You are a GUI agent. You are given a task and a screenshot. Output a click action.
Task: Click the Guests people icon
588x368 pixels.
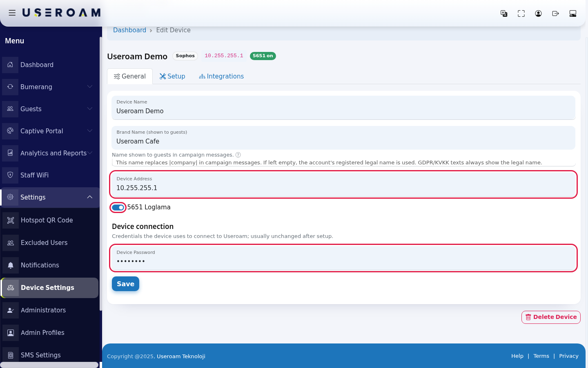pyautogui.click(x=10, y=109)
